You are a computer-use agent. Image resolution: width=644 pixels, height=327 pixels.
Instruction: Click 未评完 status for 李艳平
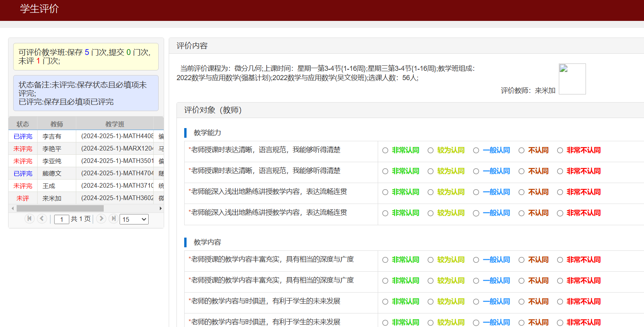coord(23,149)
